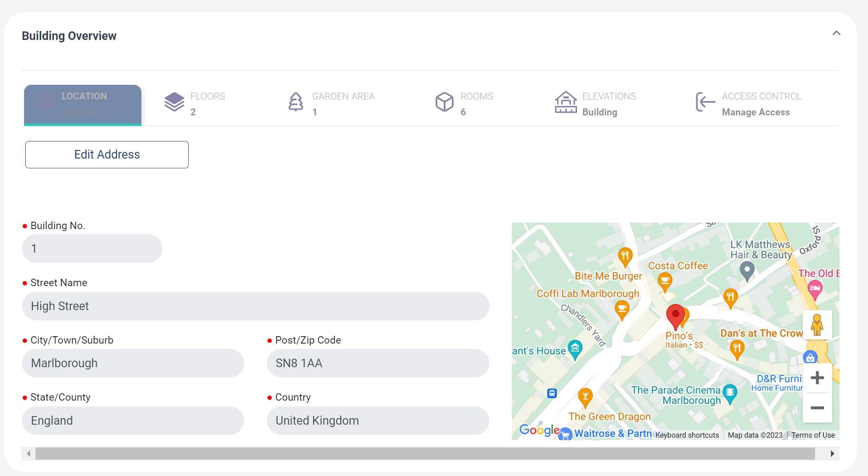
Task: Open the Location Address tab
Action: (x=83, y=104)
